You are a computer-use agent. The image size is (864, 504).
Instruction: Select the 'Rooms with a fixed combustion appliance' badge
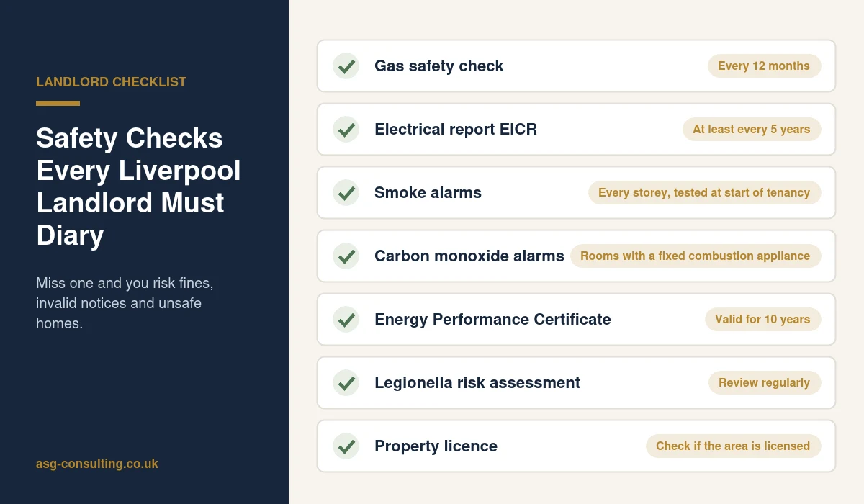[696, 256]
